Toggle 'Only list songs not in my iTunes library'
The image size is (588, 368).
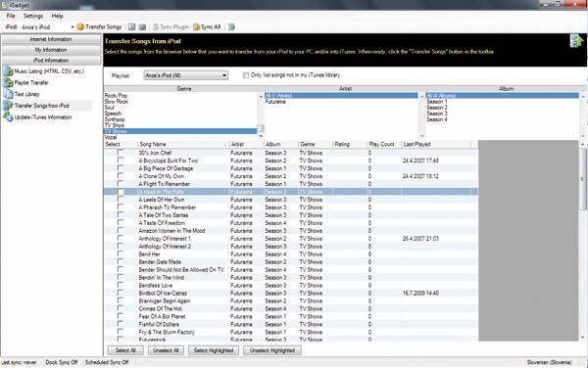[246, 75]
